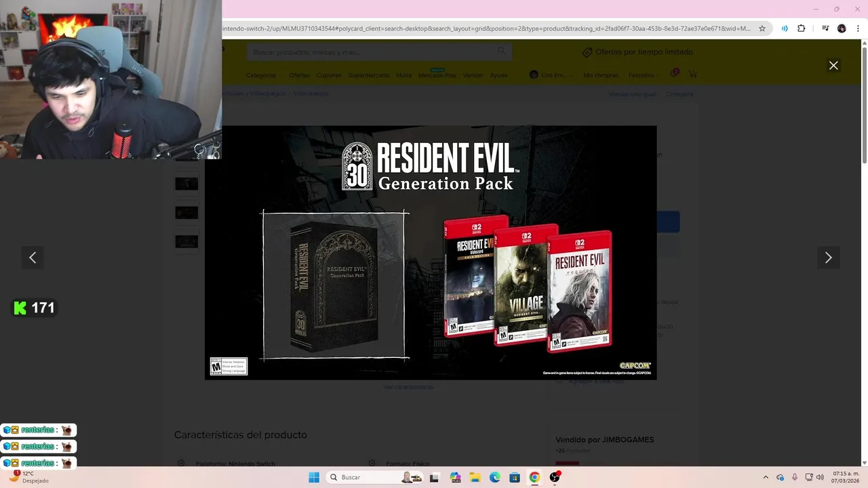Select the Mercado Libre URL in address bar
This screenshot has width=868, height=488.
486,28
